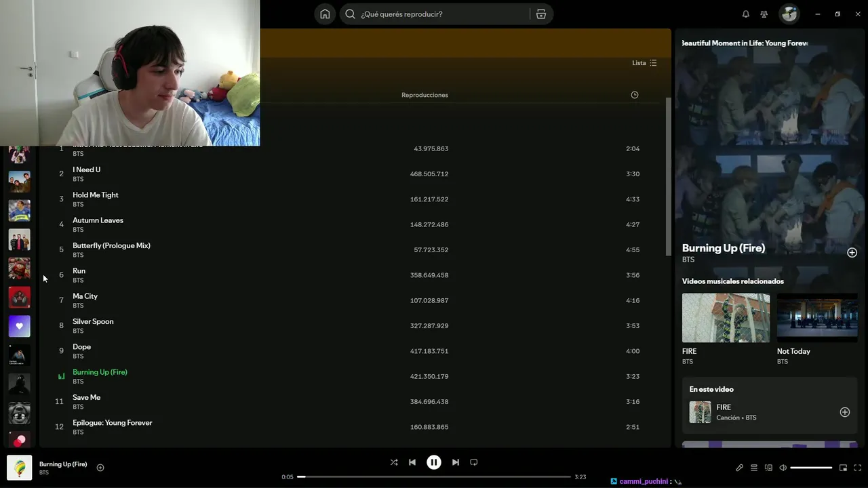Click the cammi_puchini chat username overlay
This screenshot has width=868, height=488.
(644, 481)
